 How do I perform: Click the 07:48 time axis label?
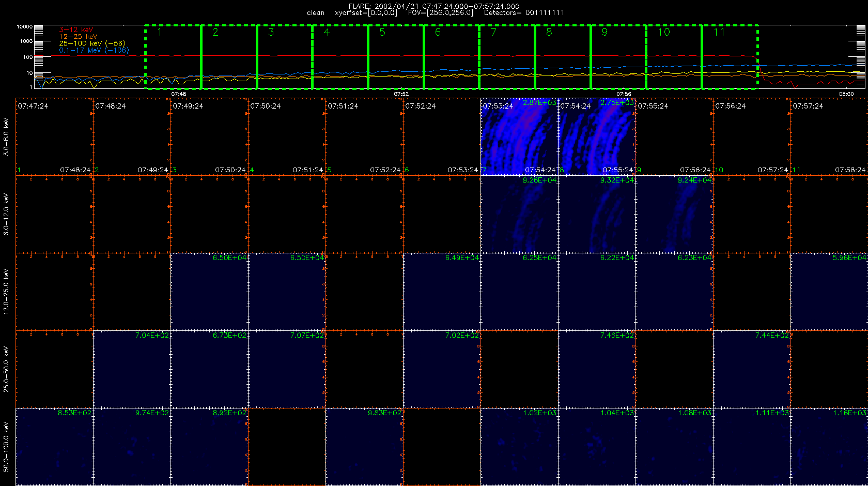[x=179, y=94]
